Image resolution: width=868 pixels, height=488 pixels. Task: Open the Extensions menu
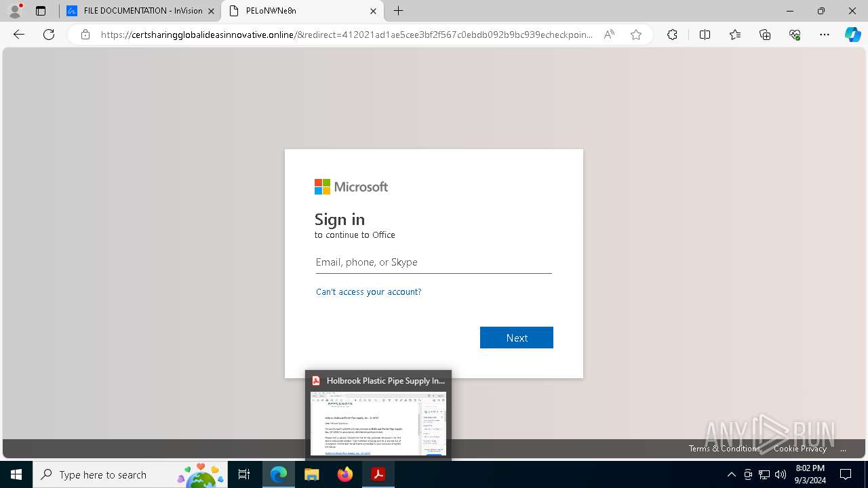(672, 35)
